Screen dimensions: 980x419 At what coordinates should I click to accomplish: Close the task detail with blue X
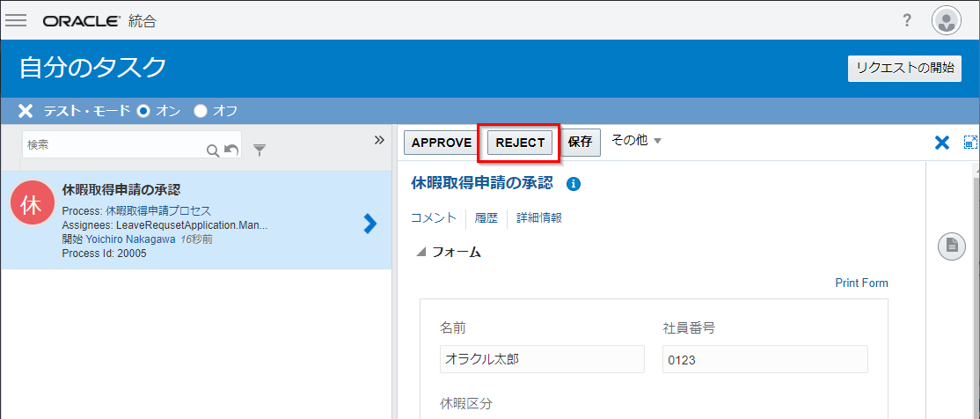tap(941, 143)
